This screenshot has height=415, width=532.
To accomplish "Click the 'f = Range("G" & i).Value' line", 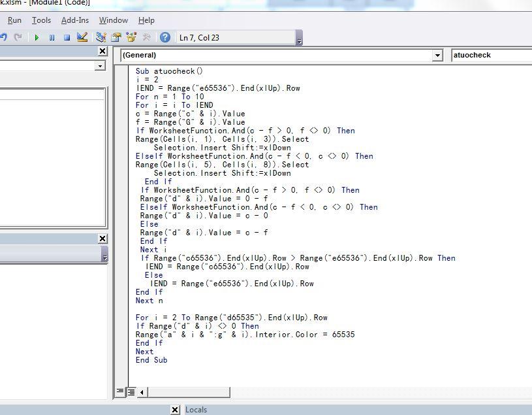I will [x=190, y=122].
